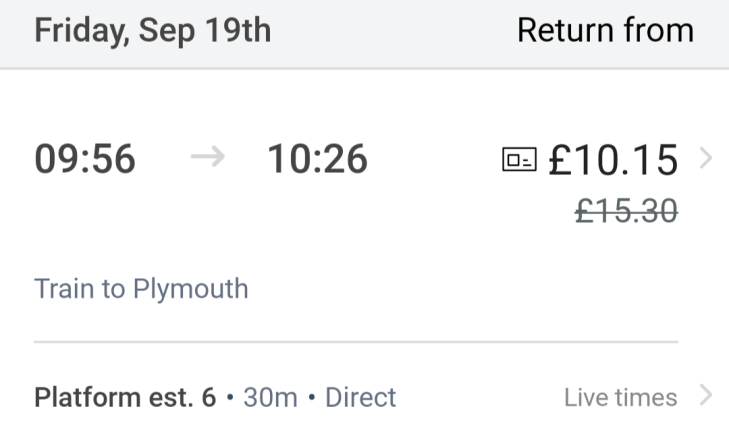Click the Direct service label
Image resolution: width=729 pixels, height=434 pixels.
[361, 397]
